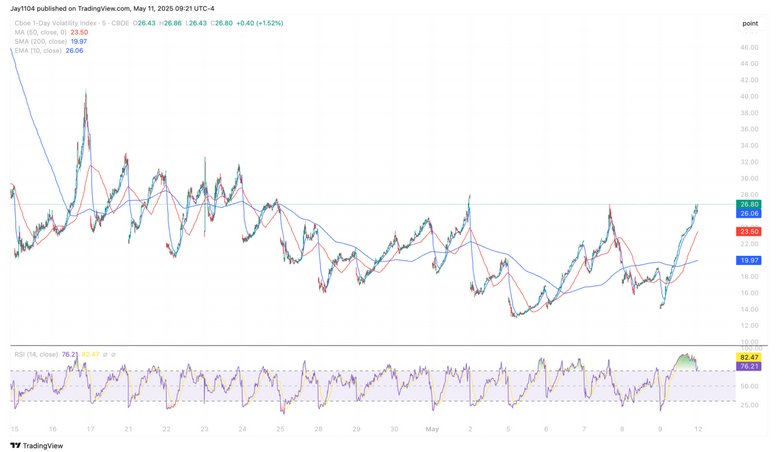Viewport: 784px width, 452px height.
Task: Click date axis label '29'
Action: pos(356,429)
